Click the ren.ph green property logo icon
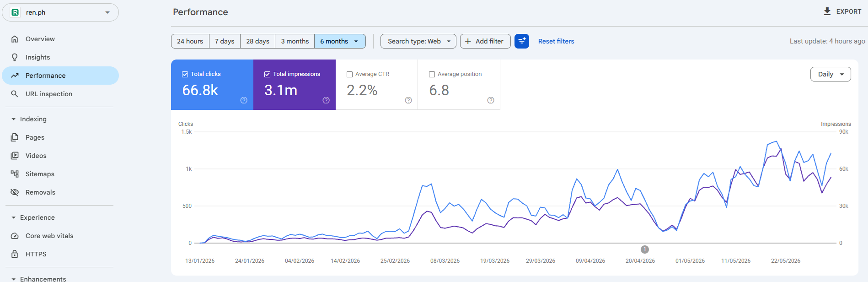The image size is (868, 282). pos(15,12)
